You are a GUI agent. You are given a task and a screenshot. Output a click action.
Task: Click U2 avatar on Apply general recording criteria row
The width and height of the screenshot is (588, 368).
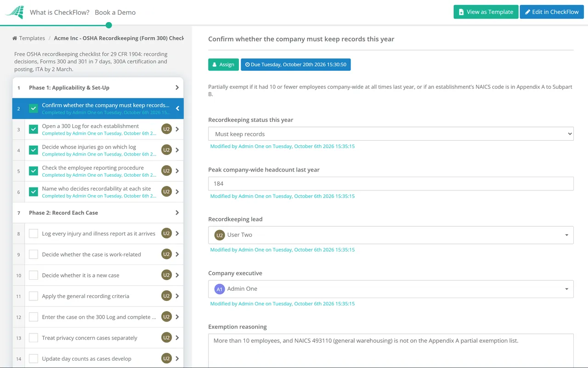(x=166, y=296)
